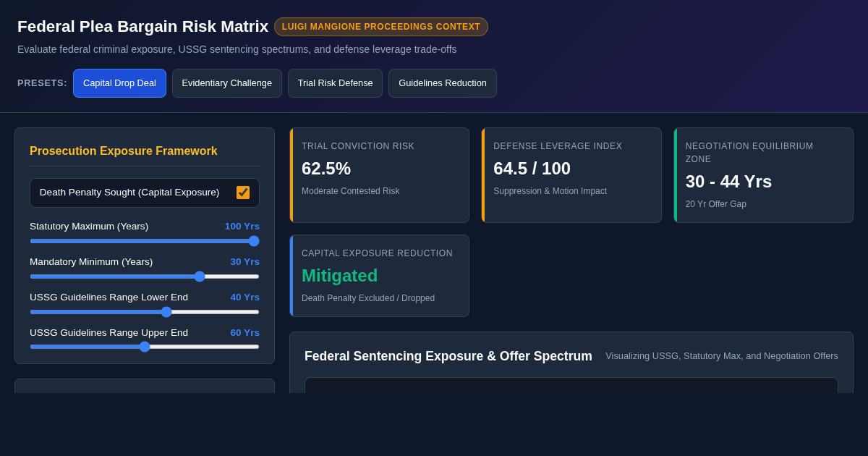Click the Mandatory Minimum slider handle

click(200, 276)
